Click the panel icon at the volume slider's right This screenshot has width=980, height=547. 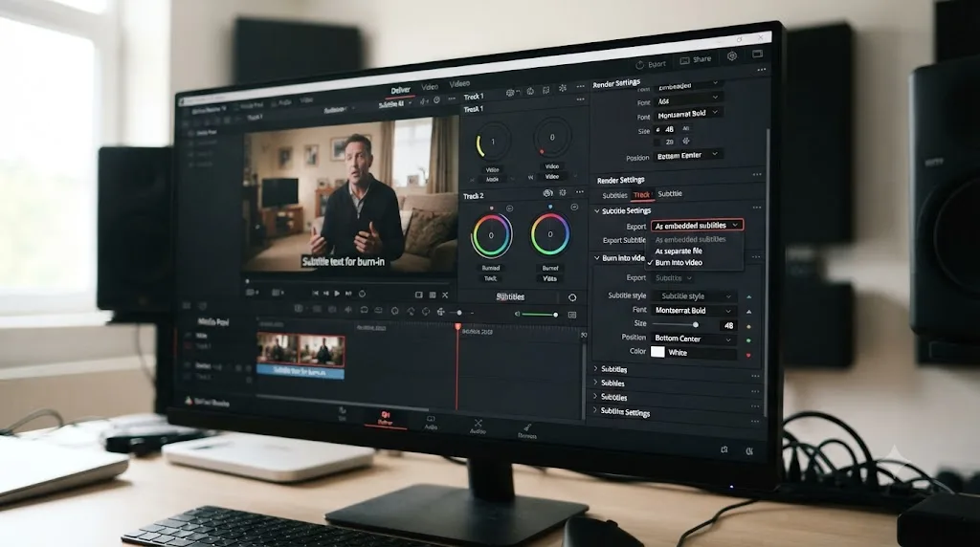[x=572, y=316]
